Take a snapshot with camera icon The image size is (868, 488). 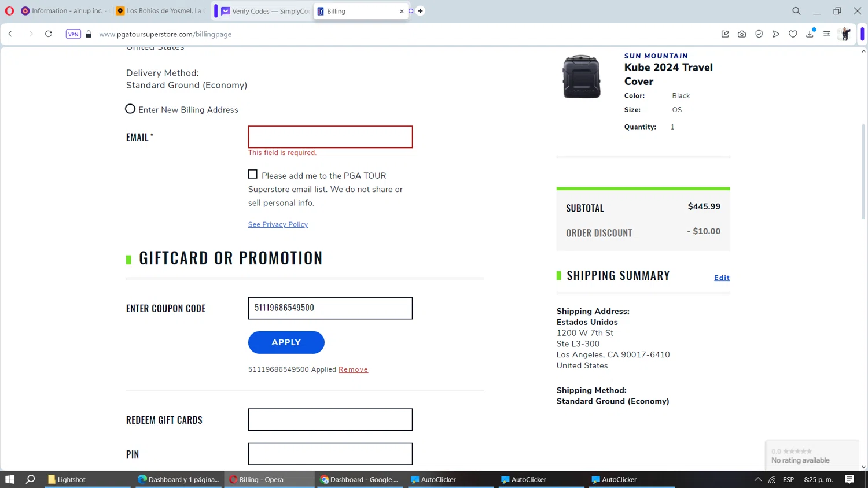click(x=742, y=34)
